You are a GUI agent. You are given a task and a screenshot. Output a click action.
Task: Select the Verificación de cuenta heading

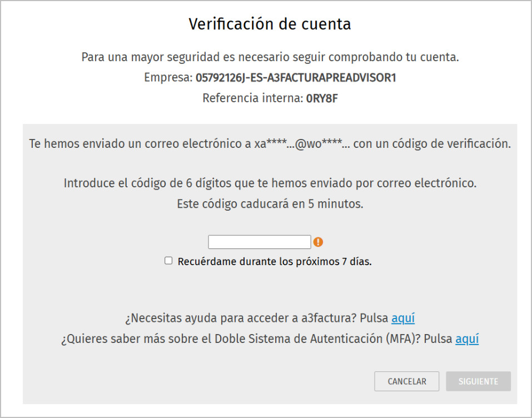click(270, 24)
